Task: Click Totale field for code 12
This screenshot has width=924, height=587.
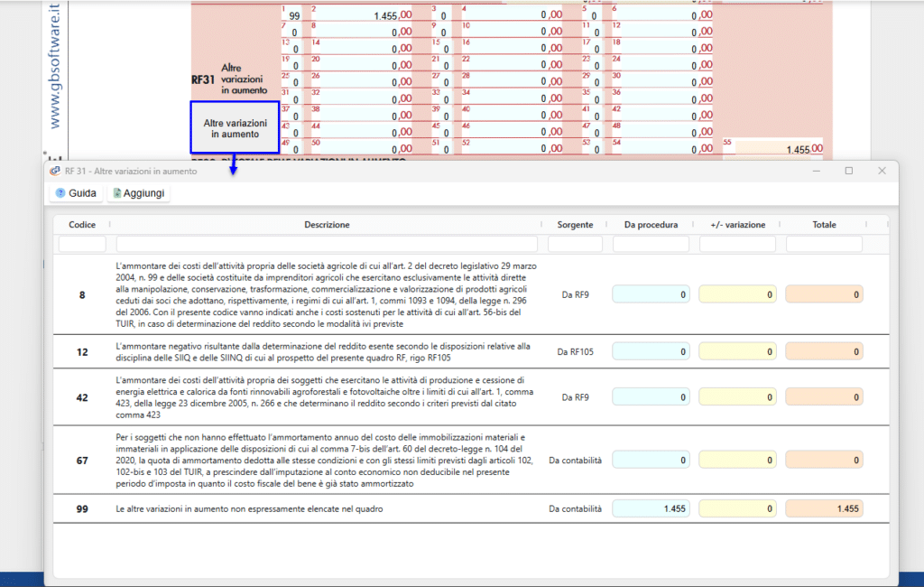Action: tap(824, 351)
